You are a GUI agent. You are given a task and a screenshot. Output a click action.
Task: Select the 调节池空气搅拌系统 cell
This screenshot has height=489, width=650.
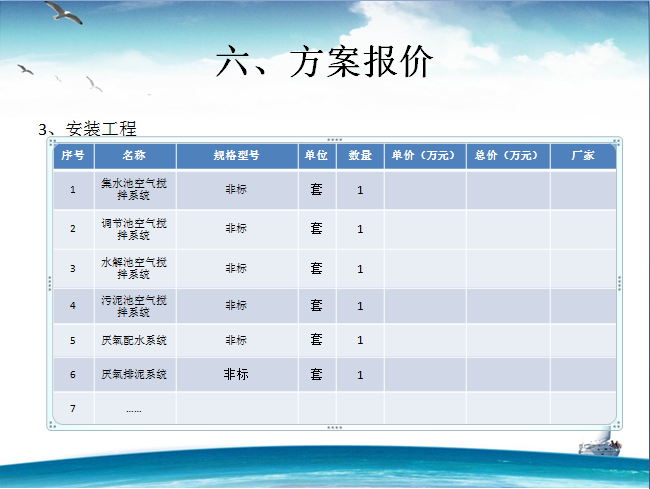pyautogui.click(x=135, y=229)
